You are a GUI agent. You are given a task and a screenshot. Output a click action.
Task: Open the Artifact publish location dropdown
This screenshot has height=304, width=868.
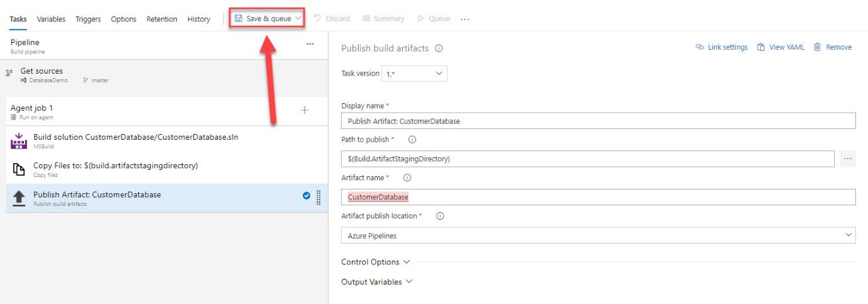click(x=598, y=235)
